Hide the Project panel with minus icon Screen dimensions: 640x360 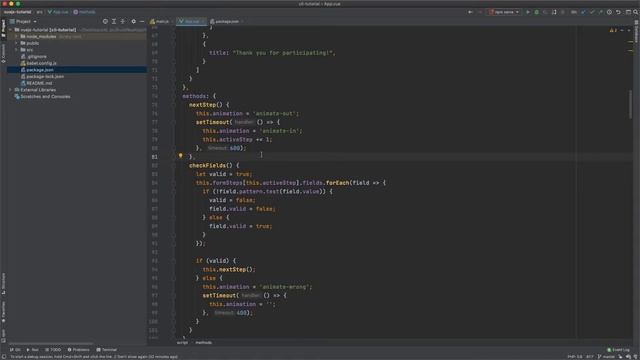142,21
